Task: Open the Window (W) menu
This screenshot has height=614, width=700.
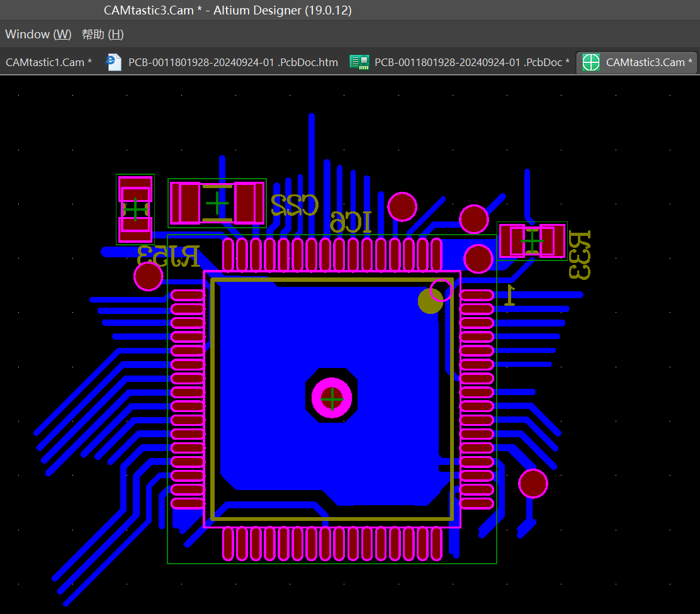Action: pos(38,35)
